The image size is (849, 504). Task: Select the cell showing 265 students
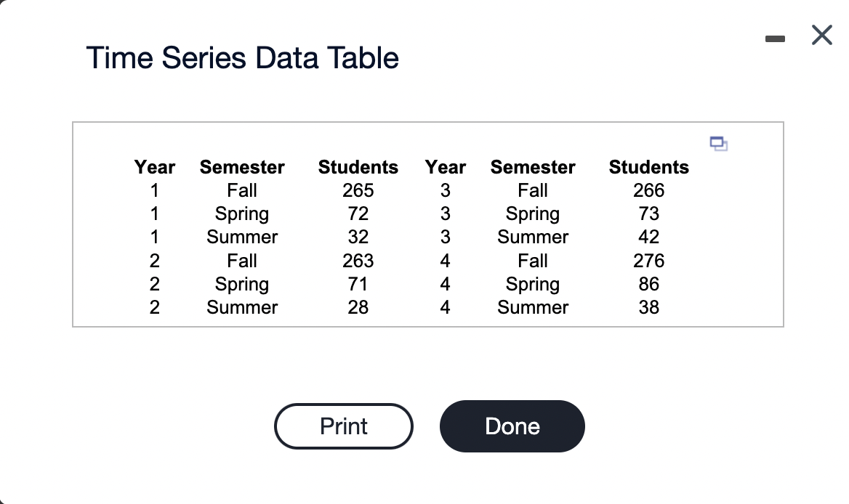(x=358, y=190)
